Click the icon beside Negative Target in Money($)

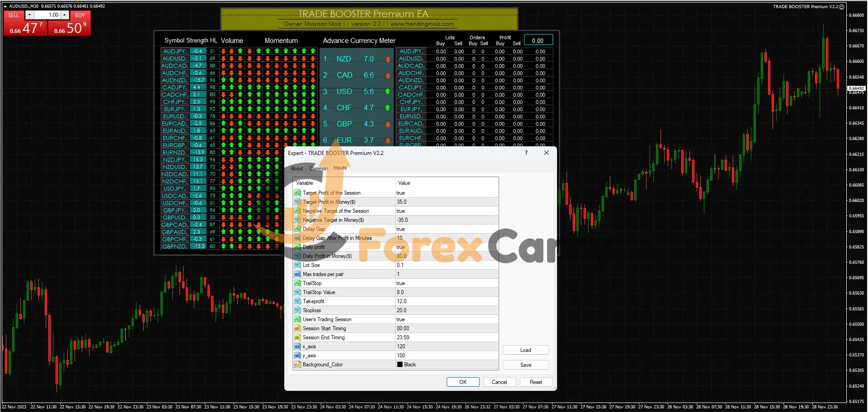pos(297,220)
